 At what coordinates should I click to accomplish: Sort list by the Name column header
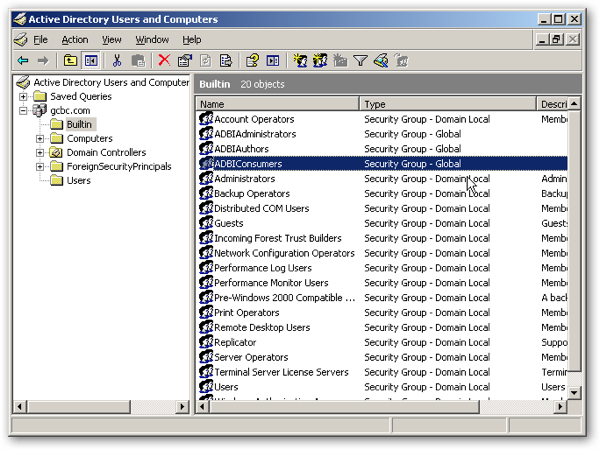277,104
